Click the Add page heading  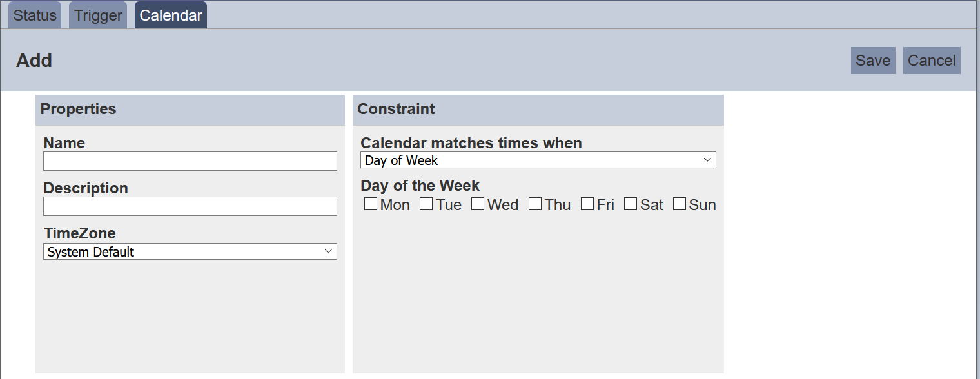point(34,61)
